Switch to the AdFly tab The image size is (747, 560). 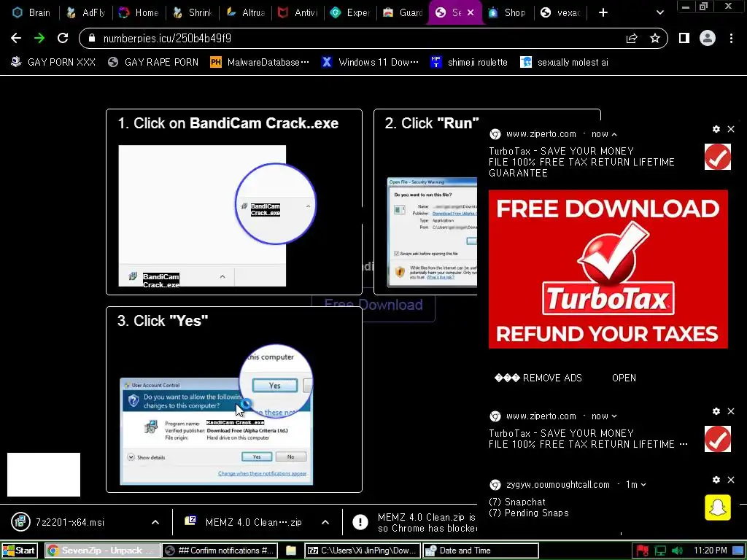tap(86, 13)
